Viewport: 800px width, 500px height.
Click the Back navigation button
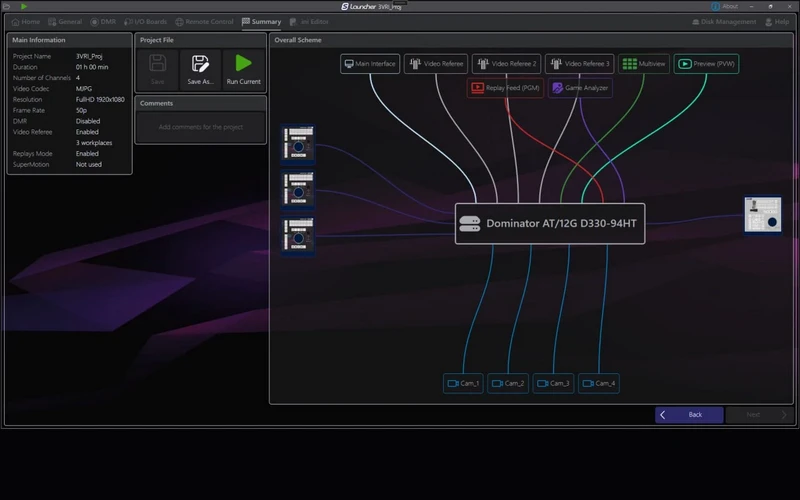point(689,414)
